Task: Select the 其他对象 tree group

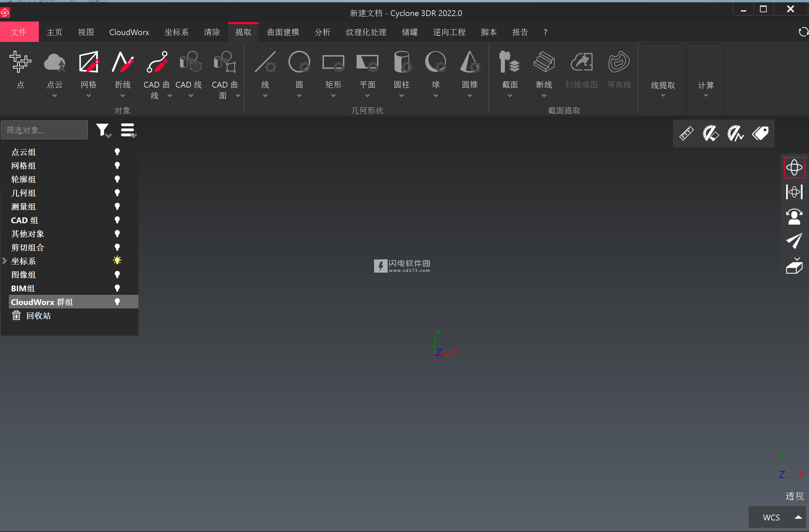Action: (28, 234)
